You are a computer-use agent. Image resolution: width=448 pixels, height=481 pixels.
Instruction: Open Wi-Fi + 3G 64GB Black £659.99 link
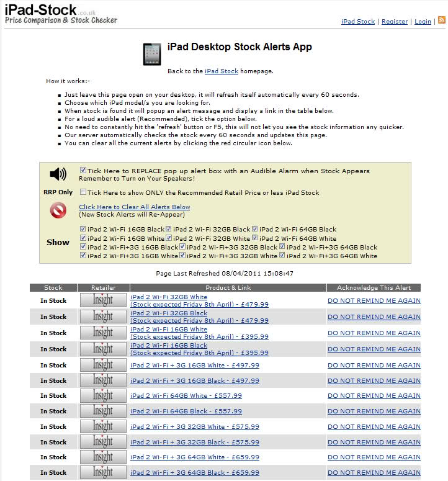195,473
